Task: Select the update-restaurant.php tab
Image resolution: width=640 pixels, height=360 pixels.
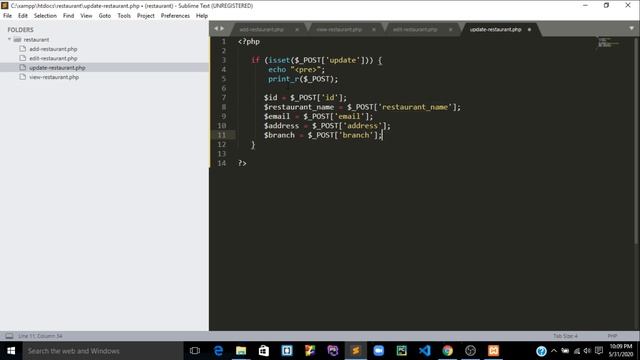Action: pos(496,29)
